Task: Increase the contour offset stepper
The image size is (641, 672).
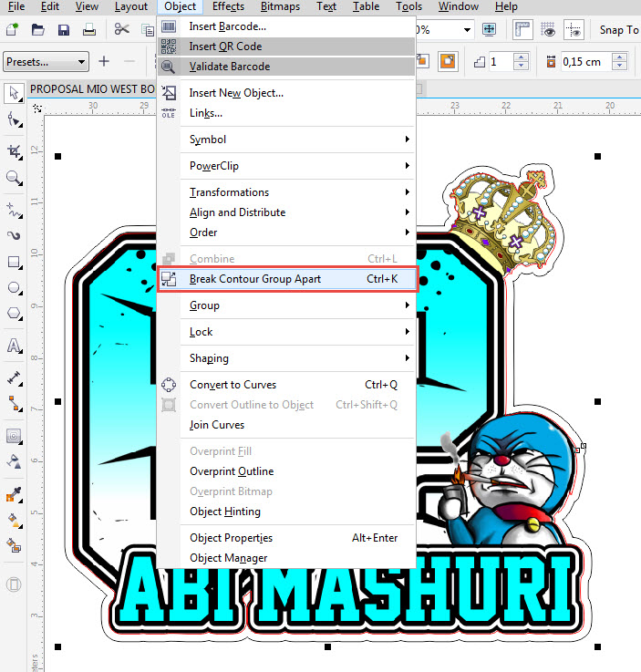Action: [620, 57]
